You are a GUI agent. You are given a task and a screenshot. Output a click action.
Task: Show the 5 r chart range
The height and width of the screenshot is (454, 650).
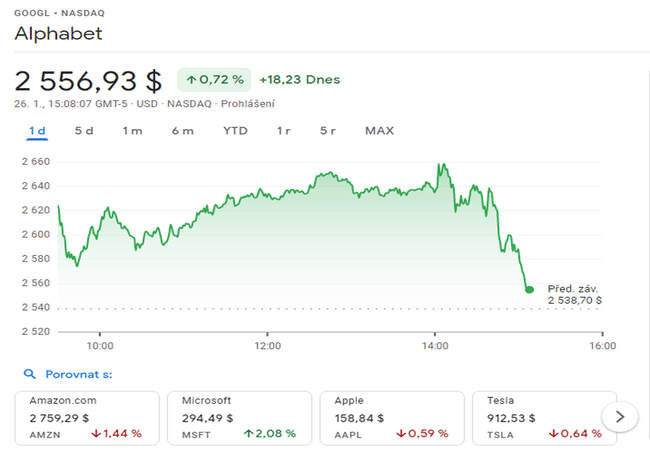coord(328,131)
